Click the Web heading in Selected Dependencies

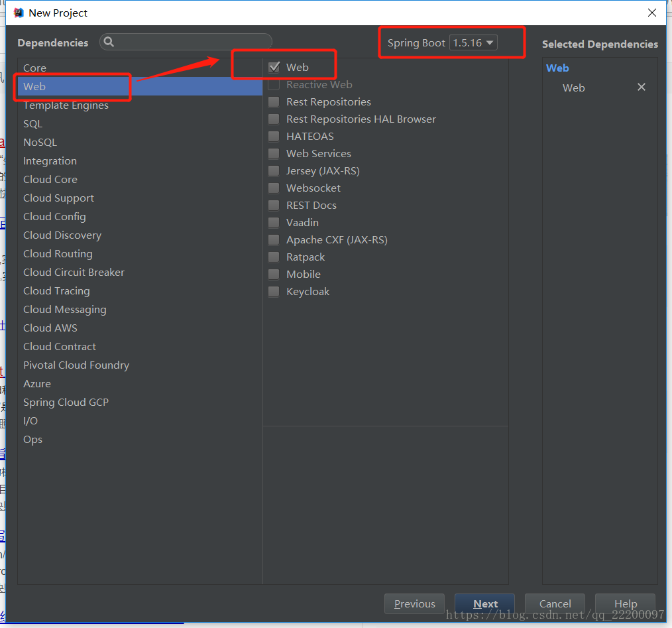point(557,68)
